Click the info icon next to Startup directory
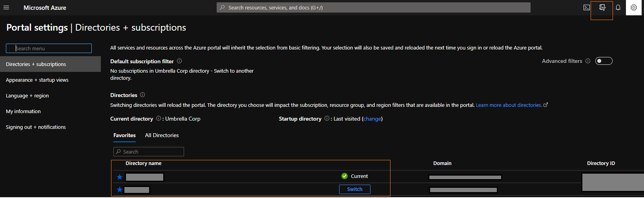Image resolution: width=644 pixels, height=198 pixels. tap(327, 118)
